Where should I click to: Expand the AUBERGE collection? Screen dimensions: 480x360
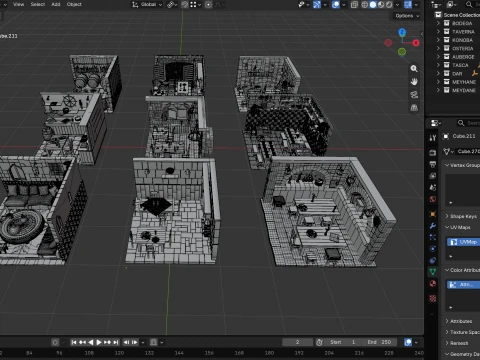pos(438,57)
